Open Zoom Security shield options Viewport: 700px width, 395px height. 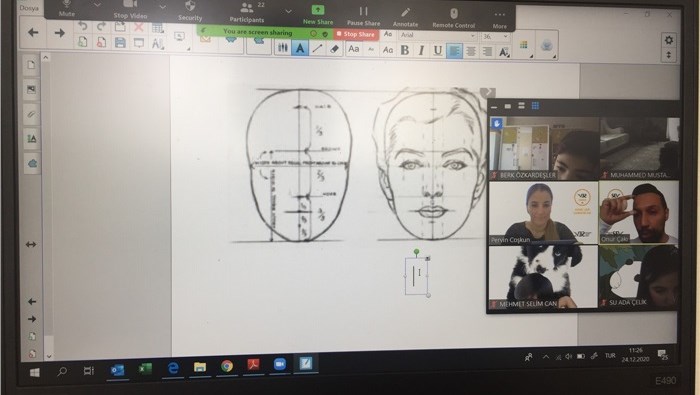tap(190, 11)
